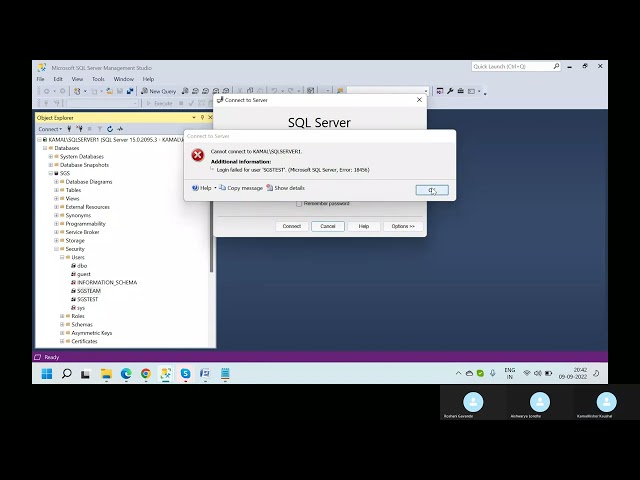Click the Object Explorer filter icon

pyautogui.click(x=100, y=129)
